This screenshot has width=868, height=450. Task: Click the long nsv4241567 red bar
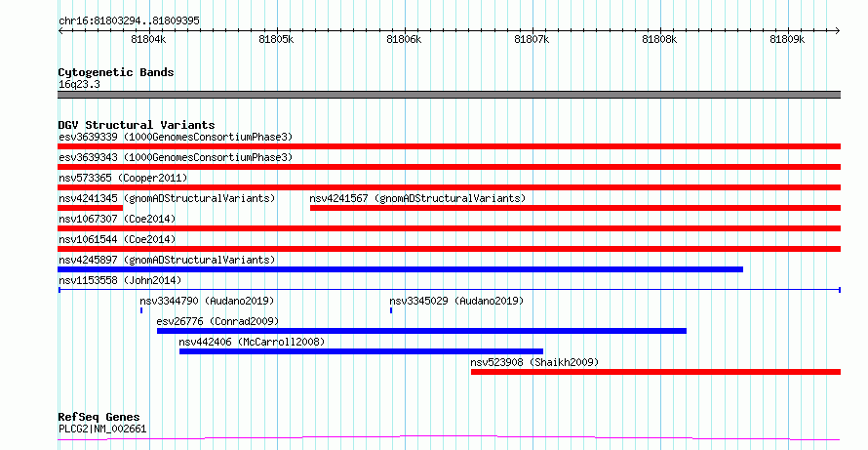click(575, 208)
